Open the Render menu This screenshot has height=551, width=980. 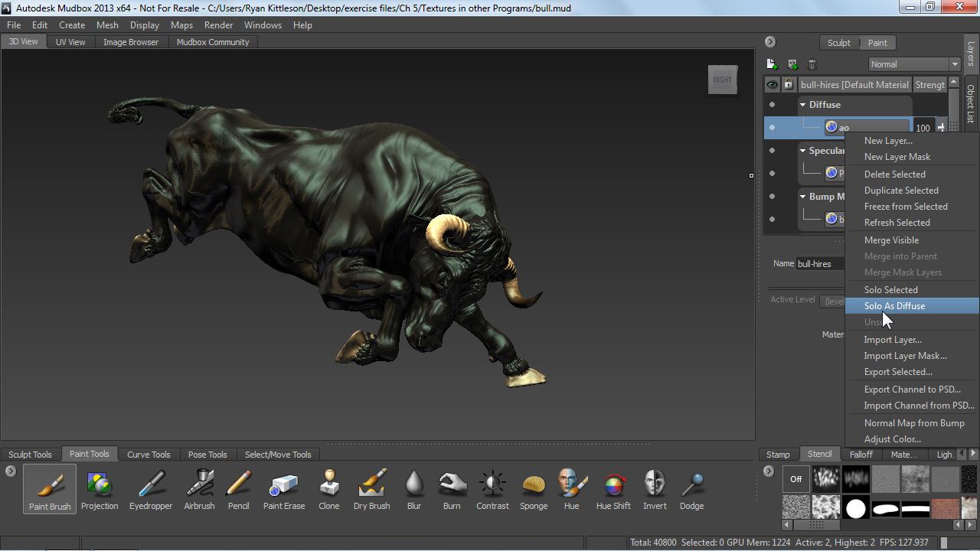(x=218, y=25)
